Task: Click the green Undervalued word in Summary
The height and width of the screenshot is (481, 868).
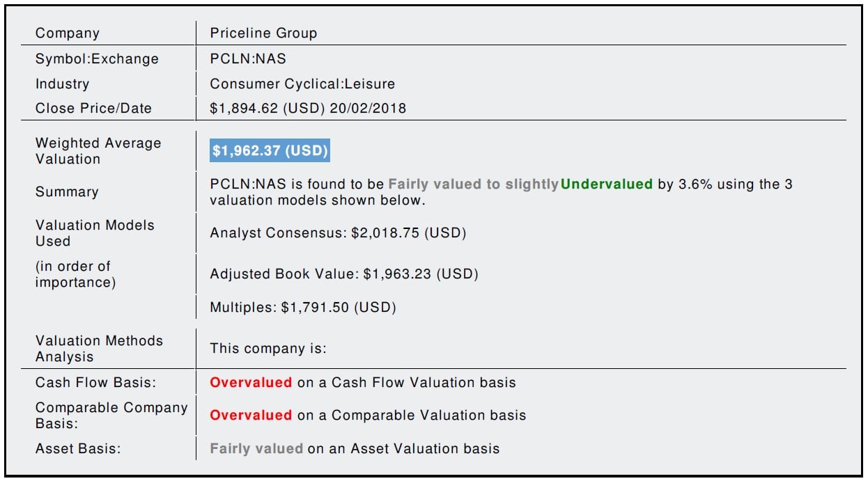Action: coord(606,185)
